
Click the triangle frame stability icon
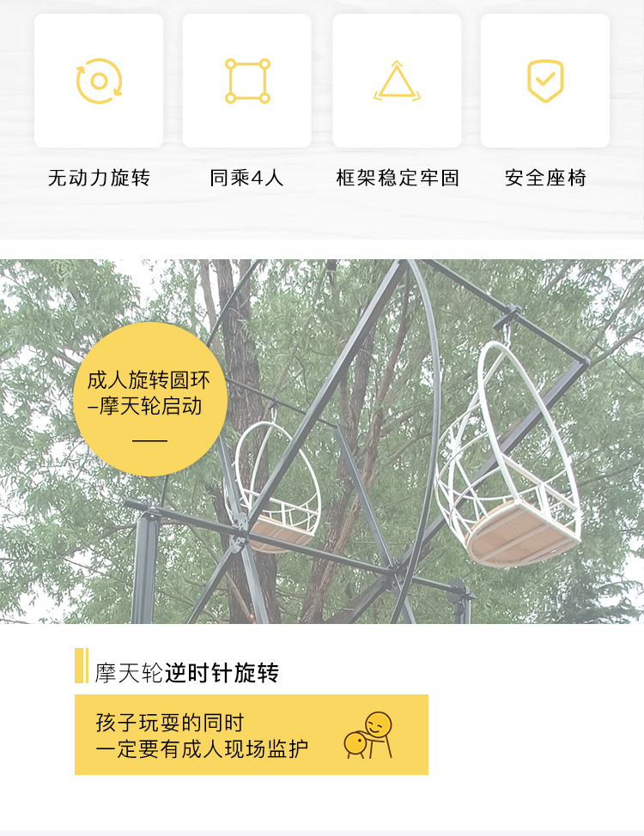[x=397, y=81]
